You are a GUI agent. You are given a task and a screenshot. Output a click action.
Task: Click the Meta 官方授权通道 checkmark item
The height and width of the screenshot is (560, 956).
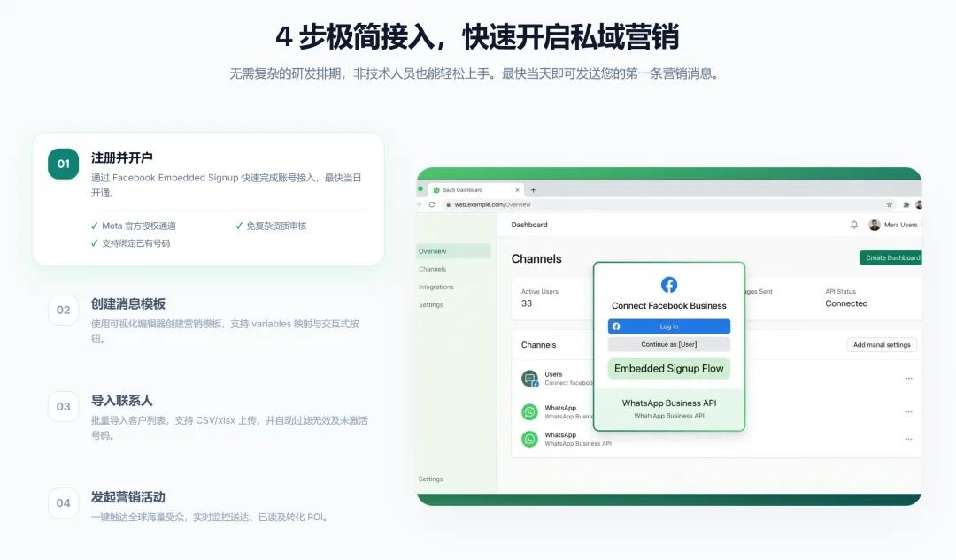[134, 226]
